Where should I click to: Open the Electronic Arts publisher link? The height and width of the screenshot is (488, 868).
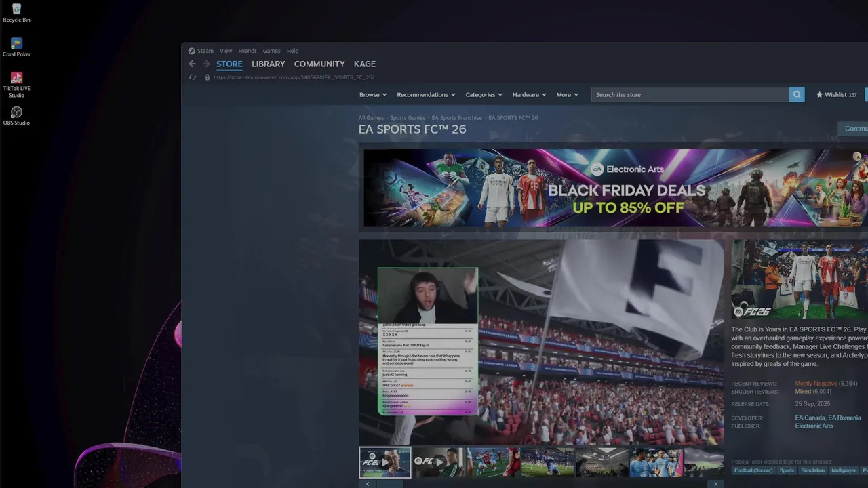(x=814, y=426)
